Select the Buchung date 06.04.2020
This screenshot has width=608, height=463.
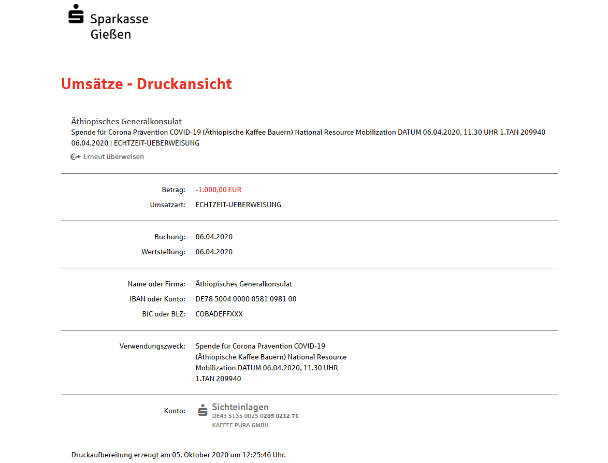pos(214,236)
